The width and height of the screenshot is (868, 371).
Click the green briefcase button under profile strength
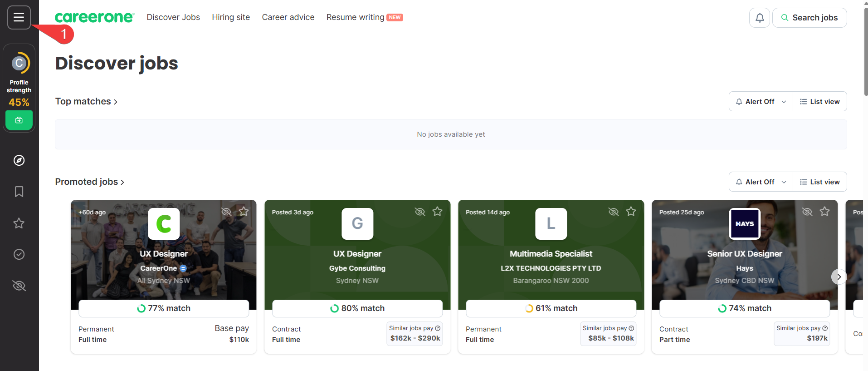click(19, 120)
